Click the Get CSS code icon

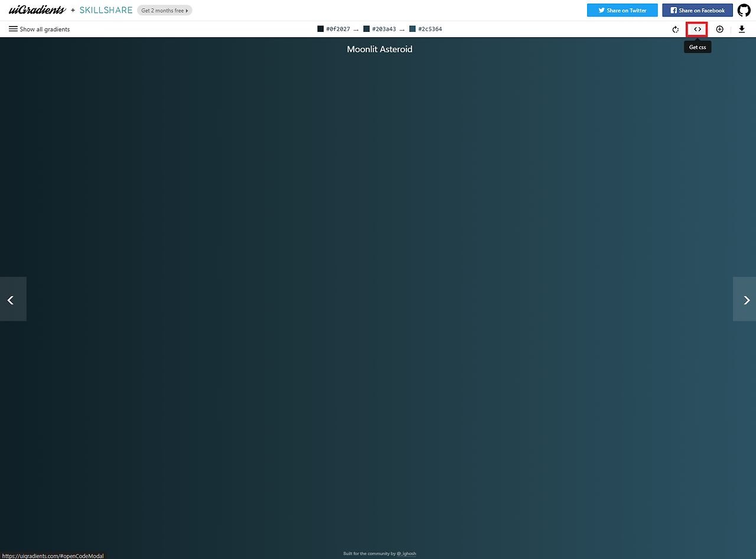pos(698,29)
